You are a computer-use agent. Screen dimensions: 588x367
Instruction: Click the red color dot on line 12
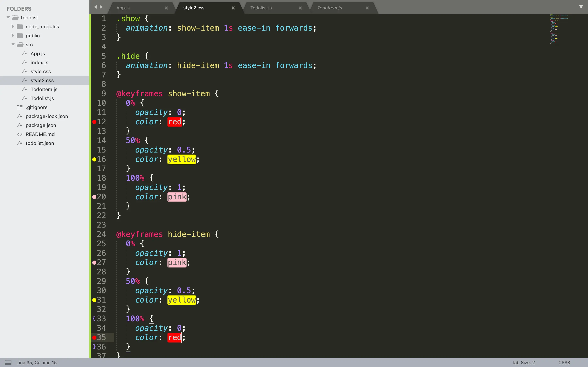(x=94, y=122)
